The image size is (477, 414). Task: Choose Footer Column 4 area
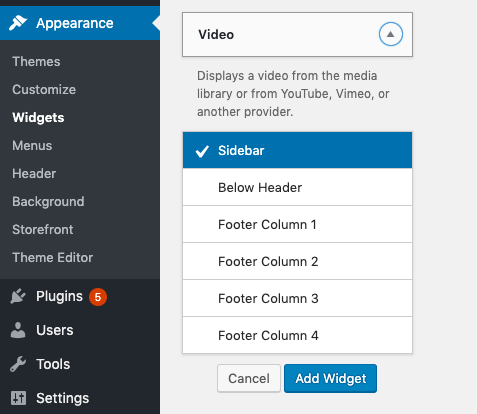[297, 335]
